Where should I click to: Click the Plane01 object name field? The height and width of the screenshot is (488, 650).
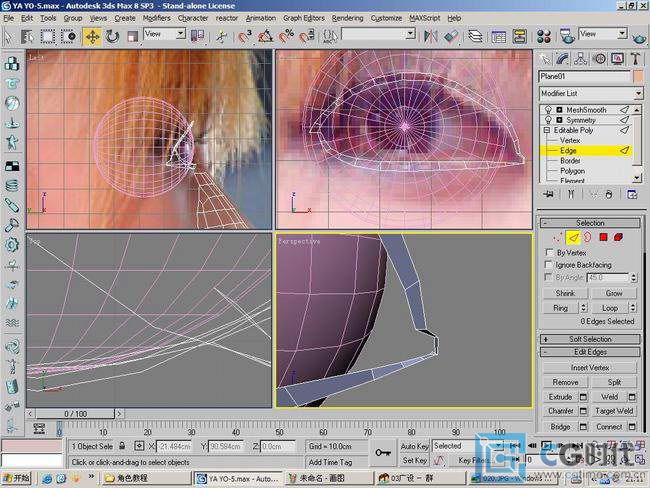[585, 76]
